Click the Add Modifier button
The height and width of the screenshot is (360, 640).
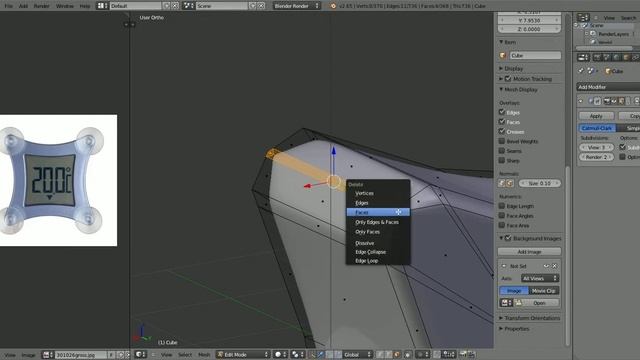(608, 87)
